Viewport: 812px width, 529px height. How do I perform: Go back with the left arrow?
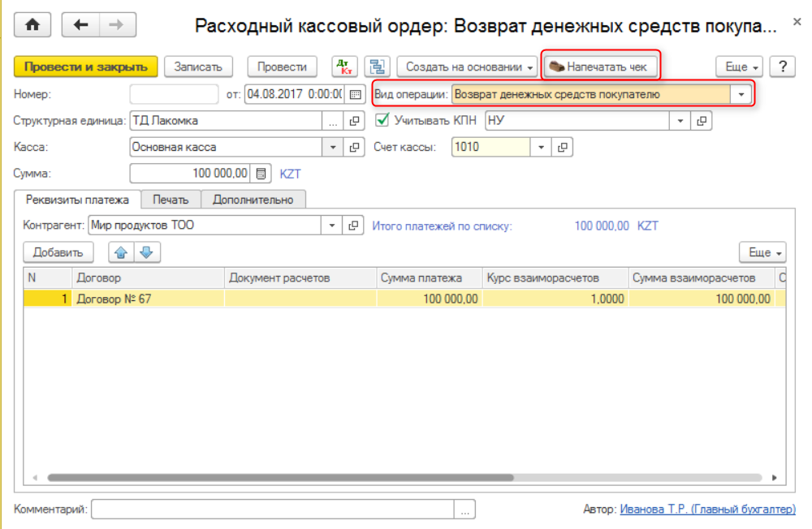click(x=80, y=25)
